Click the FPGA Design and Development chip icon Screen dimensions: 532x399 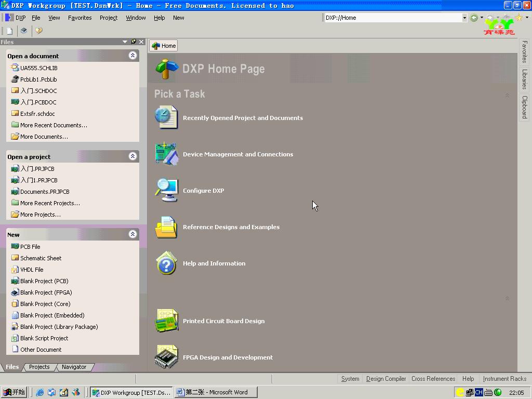tap(166, 356)
